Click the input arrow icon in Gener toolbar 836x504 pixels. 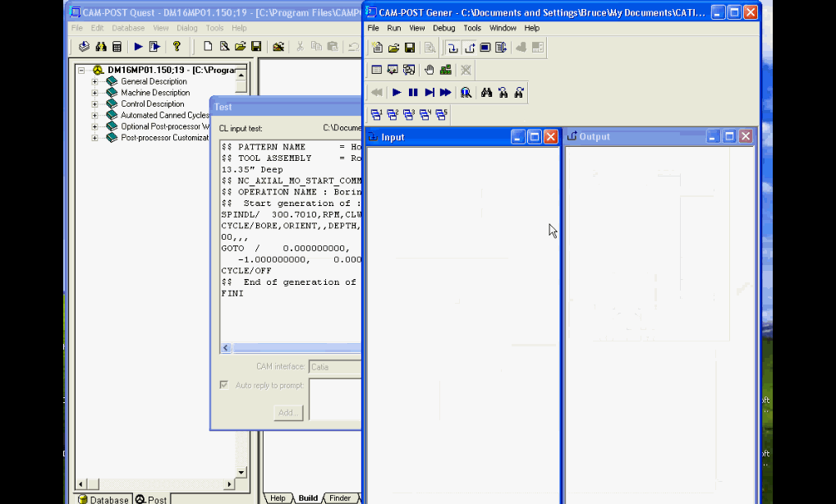(452, 48)
